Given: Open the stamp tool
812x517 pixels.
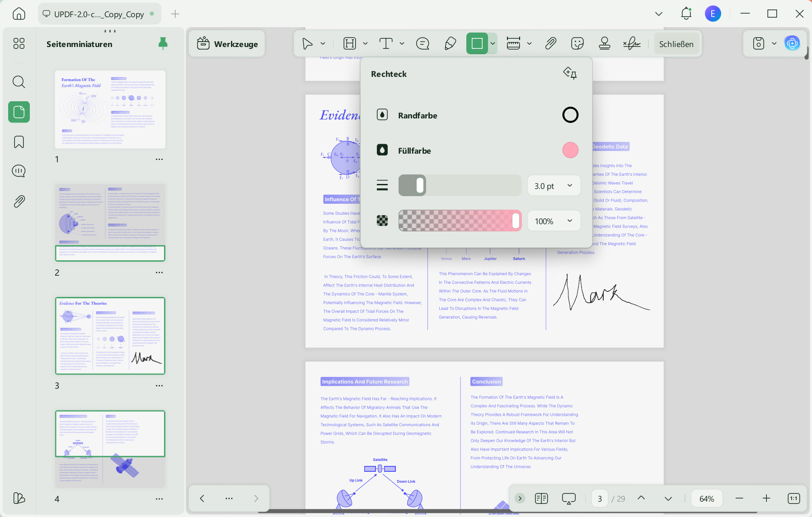Looking at the screenshot, I should tap(605, 43).
